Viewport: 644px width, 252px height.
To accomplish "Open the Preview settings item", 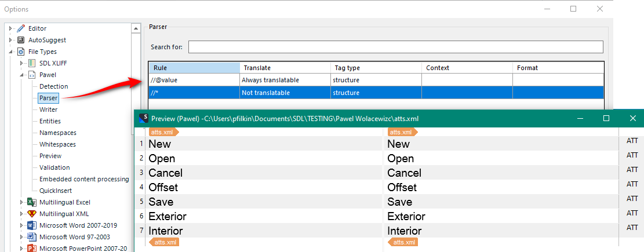I will tap(50, 156).
